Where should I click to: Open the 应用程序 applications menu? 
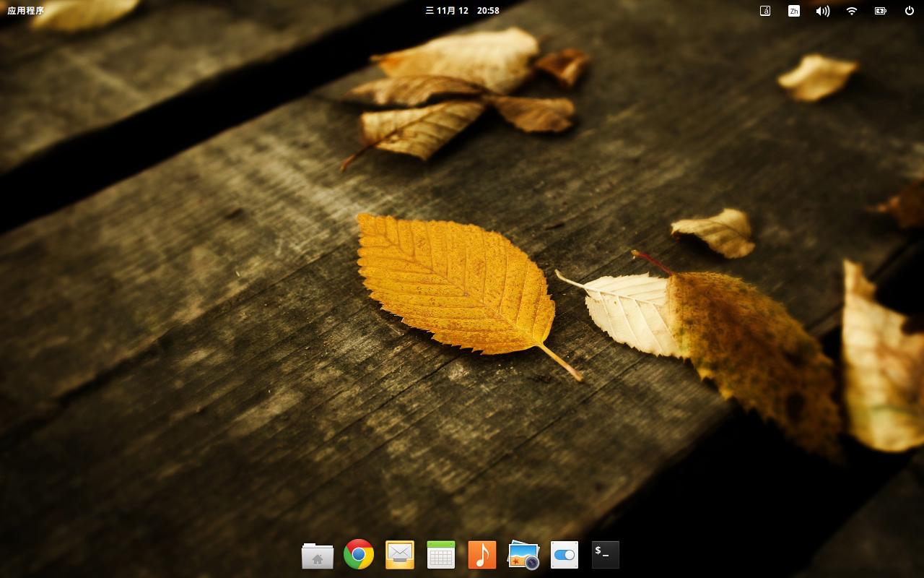tap(25, 11)
